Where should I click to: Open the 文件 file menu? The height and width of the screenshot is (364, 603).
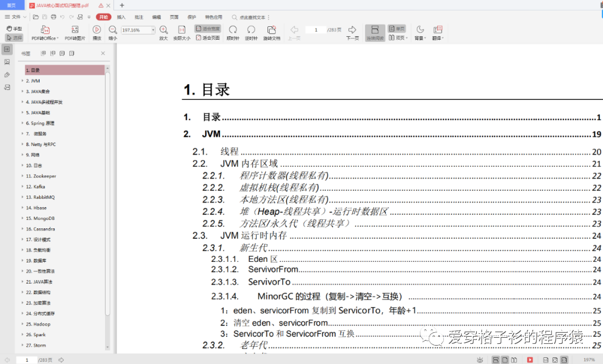tap(16, 17)
